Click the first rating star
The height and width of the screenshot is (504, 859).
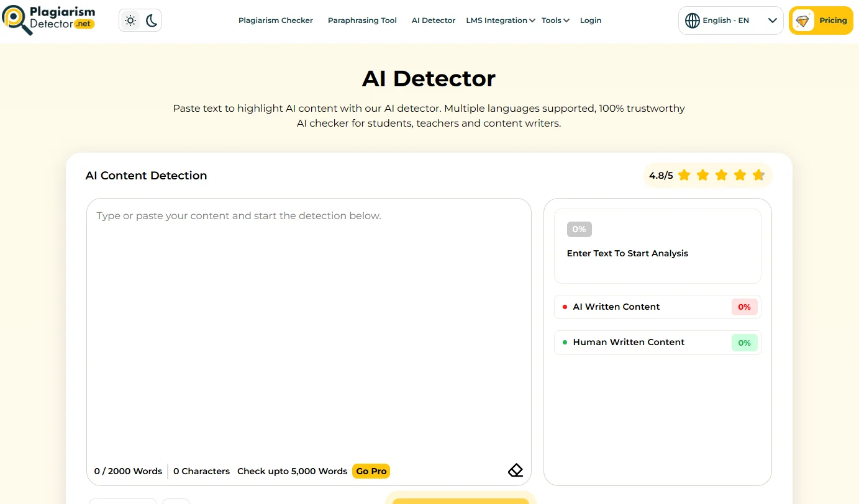pos(684,175)
